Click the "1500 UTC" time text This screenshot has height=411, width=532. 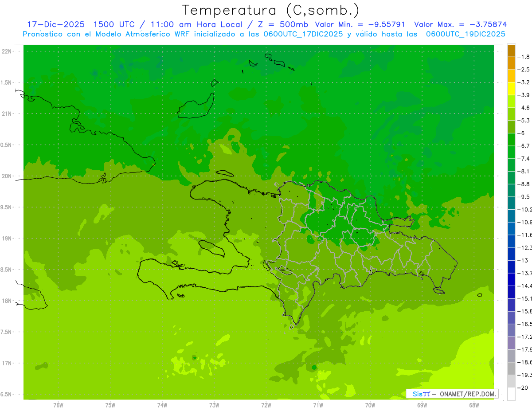tap(113, 24)
